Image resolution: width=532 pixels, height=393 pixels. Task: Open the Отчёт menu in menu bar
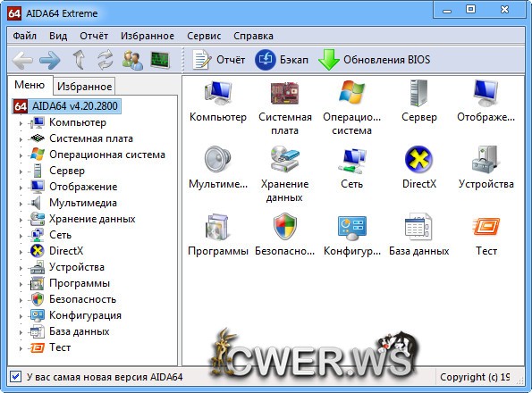click(x=94, y=36)
